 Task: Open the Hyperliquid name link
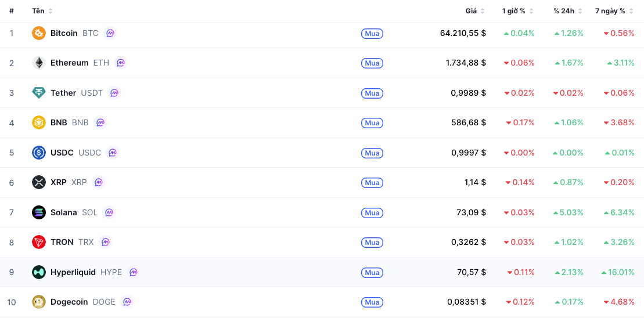click(73, 272)
